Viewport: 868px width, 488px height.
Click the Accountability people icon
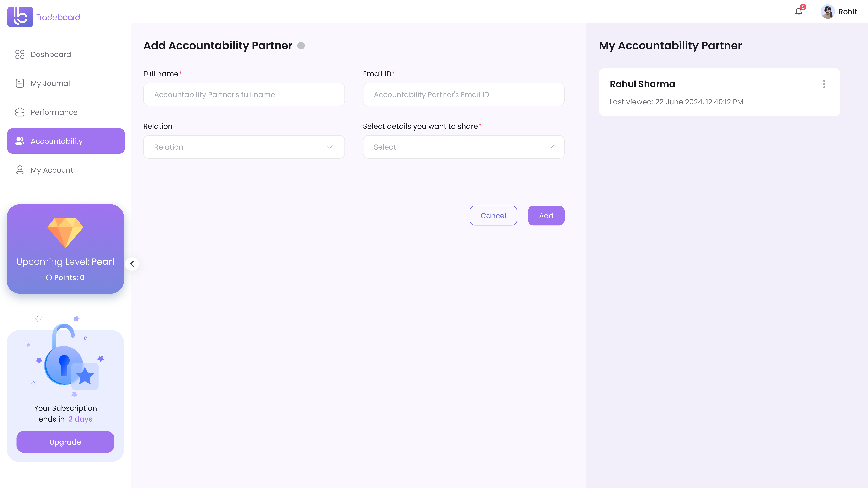(x=20, y=141)
